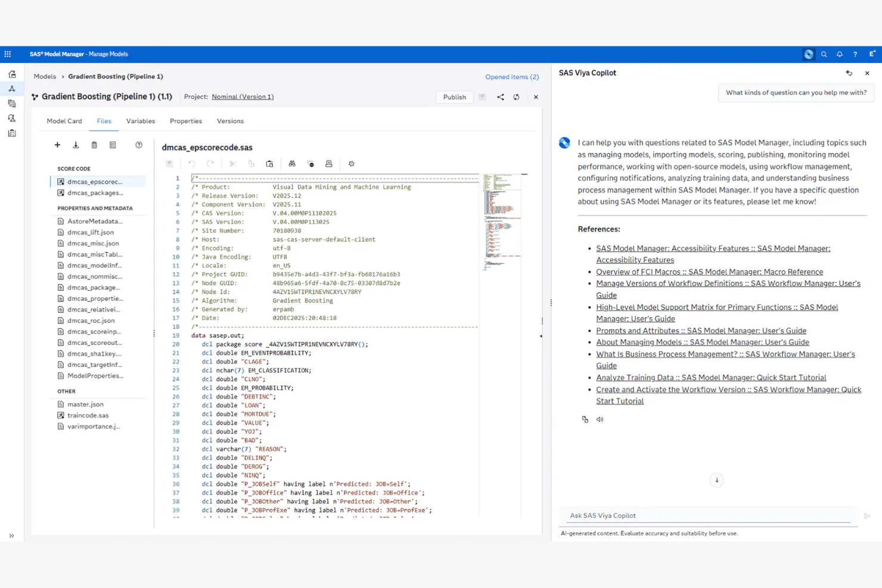Screen dimensions: 882x588
Task: Click the add file plus icon
Action: [57, 145]
